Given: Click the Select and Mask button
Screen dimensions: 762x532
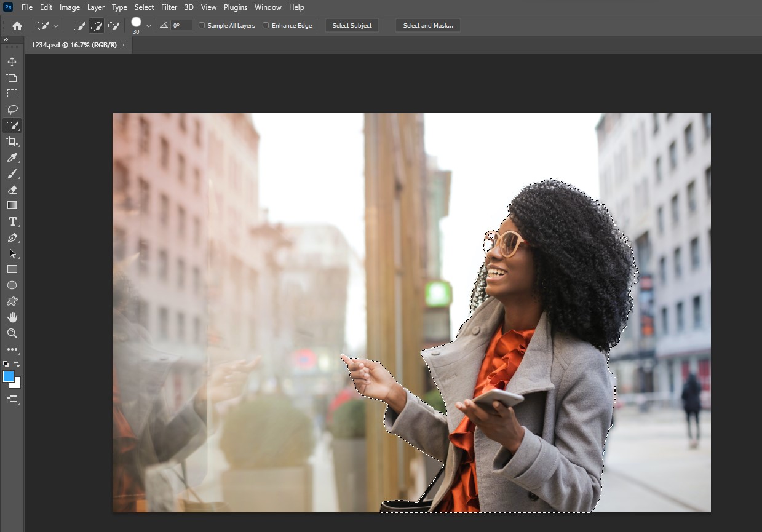Looking at the screenshot, I should (427, 25).
